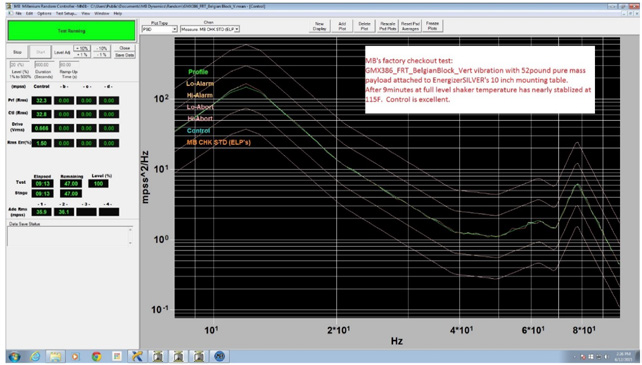Open the Test Setup menu

[x=66, y=14]
